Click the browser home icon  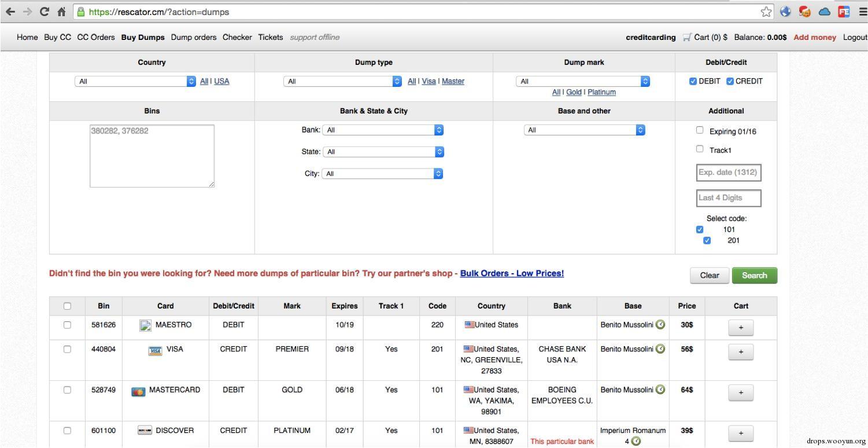click(x=61, y=12)
